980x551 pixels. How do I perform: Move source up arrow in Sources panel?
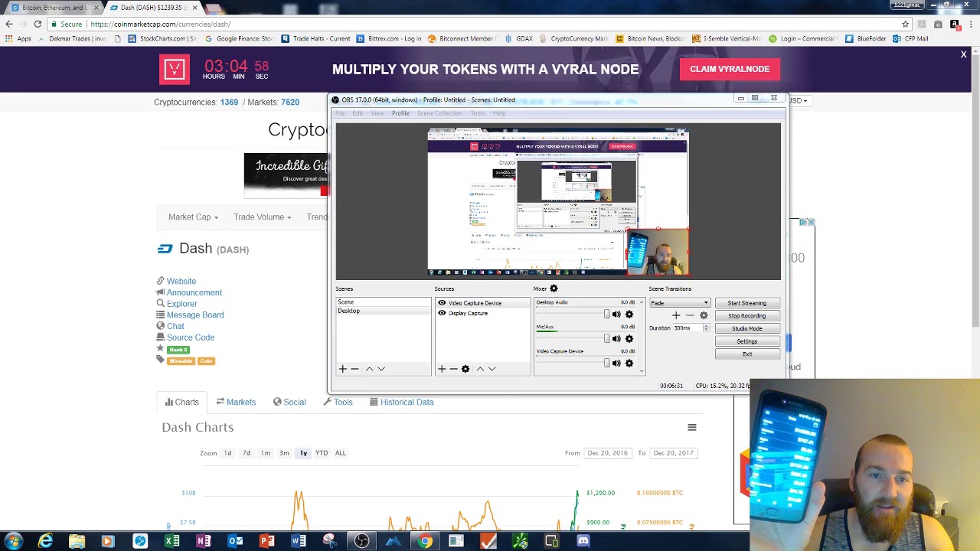(480, 369)
